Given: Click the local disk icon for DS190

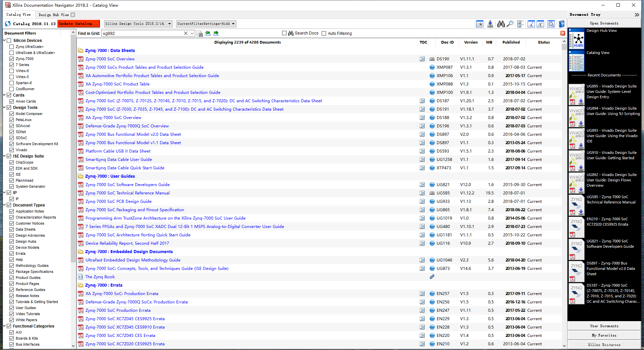Looking at the screenshot, I should pos(432,59).
